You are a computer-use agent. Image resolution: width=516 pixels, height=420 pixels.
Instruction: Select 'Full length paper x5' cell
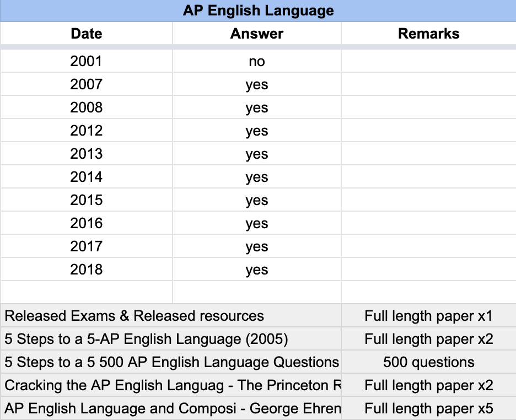click(428, 408)
